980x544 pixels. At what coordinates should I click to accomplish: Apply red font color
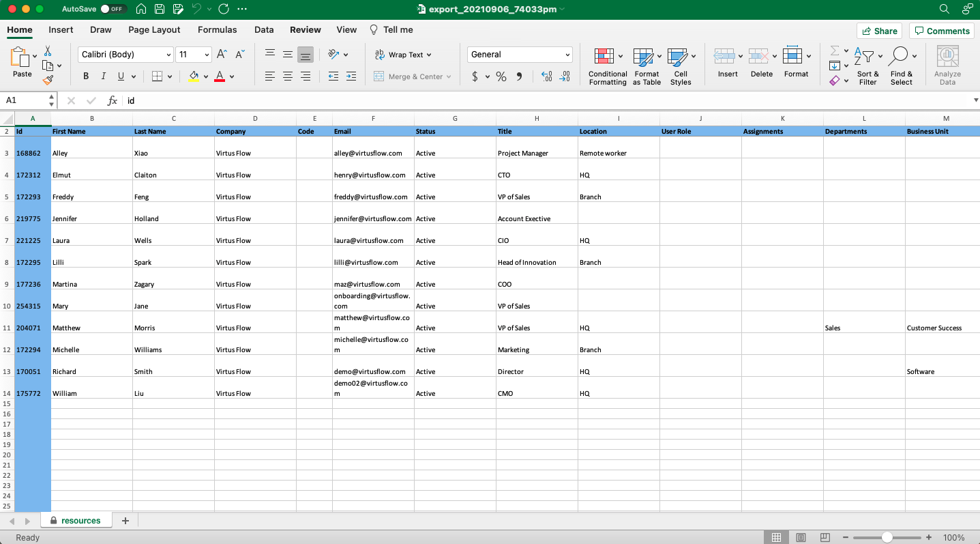point(220,76)
